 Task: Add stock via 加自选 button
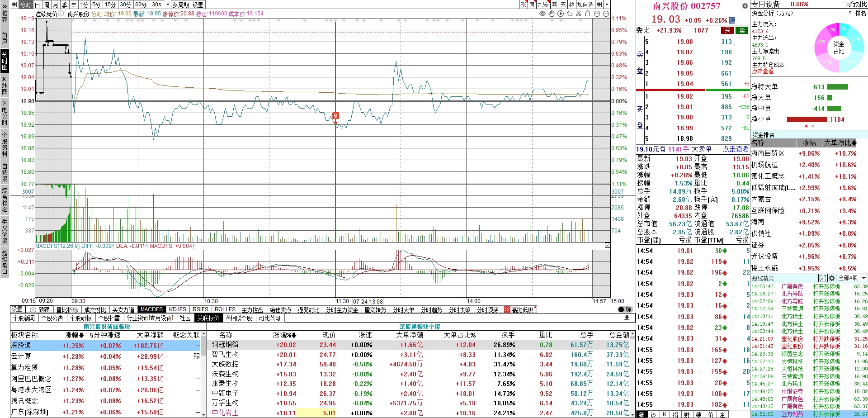pyautogui.click(x=585, y=5)
